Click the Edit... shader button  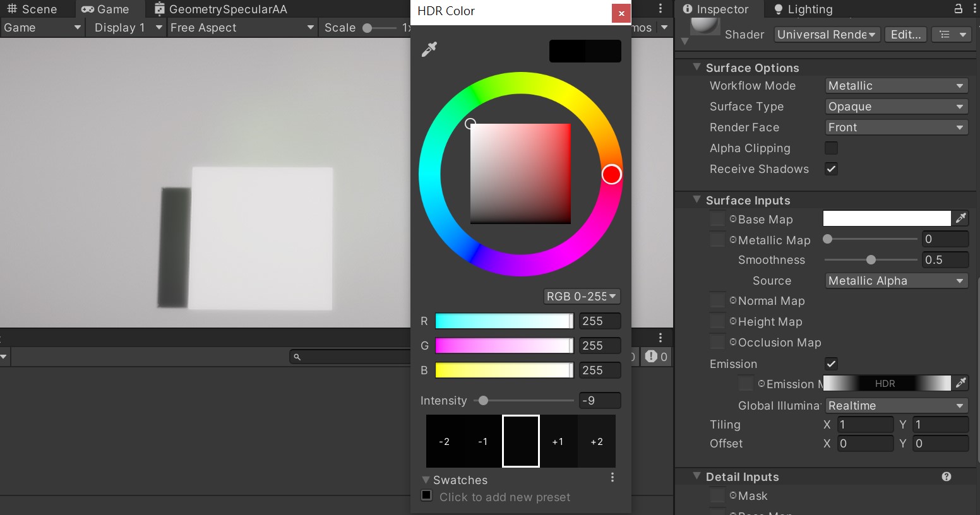click(905, 35)
